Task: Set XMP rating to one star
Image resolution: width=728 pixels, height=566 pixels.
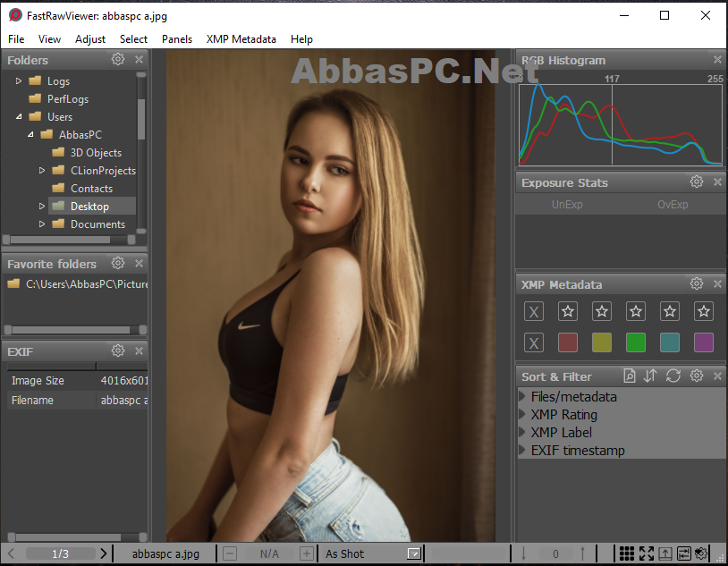Action: click(568, 311)
